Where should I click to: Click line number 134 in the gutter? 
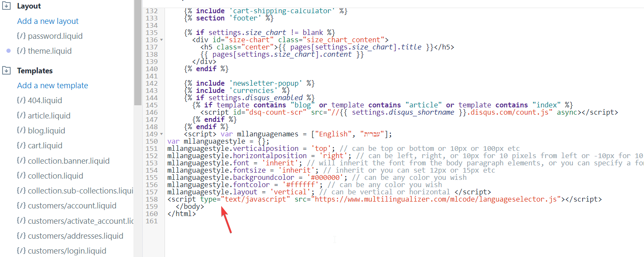coord(152,26)
